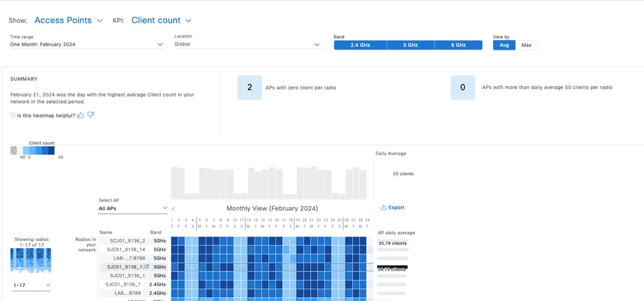The image size is (644, 301).
Task: Expand the Time range selector
Action: point(86,44)
